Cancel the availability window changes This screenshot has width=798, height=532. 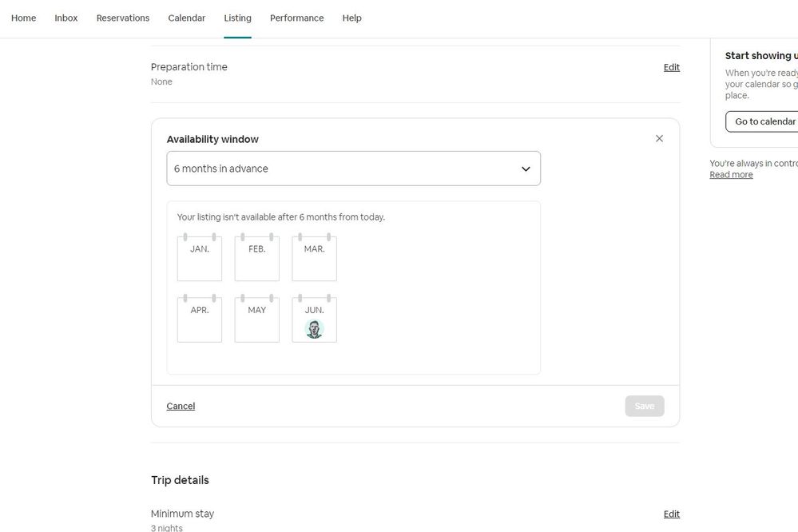181,406
